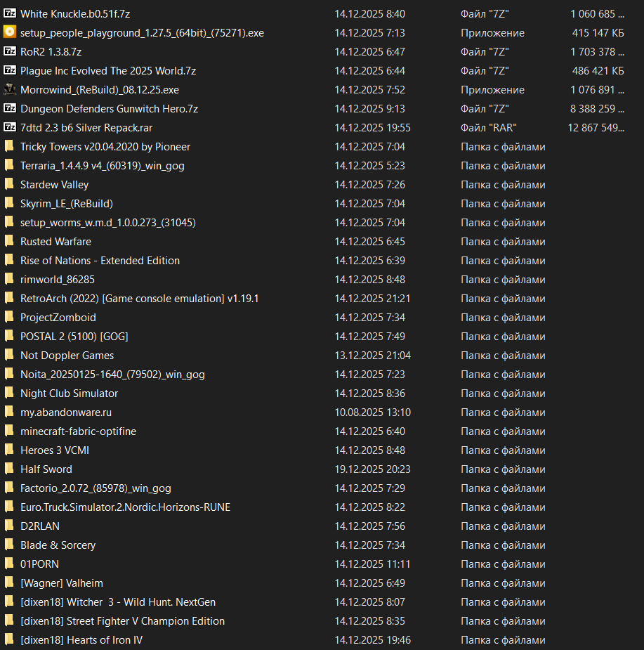Click the archive icon of 7dtd 2.3 b6 Silver Repack.rar
644x650 pixels.
[10, 127]
